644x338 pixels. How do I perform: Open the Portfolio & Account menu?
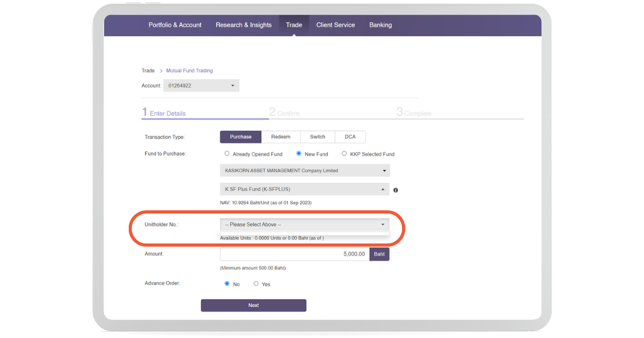175,25
